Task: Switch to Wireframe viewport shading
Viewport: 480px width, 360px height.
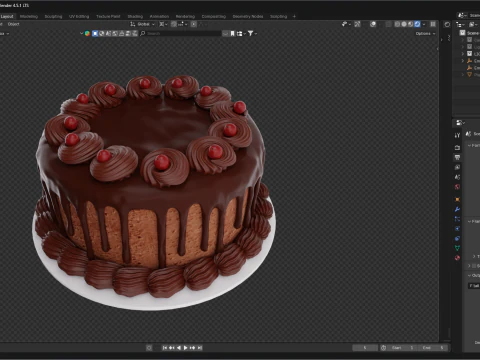Action: point(397,24)
